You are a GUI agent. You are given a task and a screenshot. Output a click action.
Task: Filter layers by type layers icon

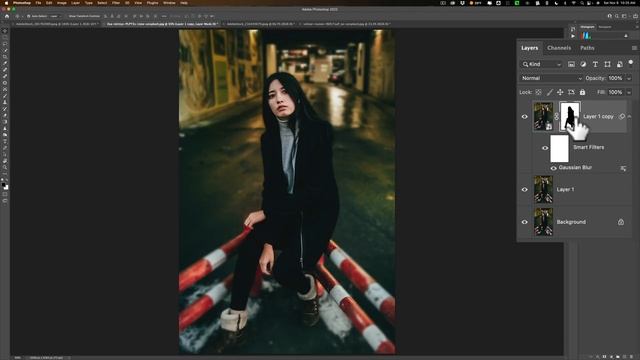coord(595,64)
